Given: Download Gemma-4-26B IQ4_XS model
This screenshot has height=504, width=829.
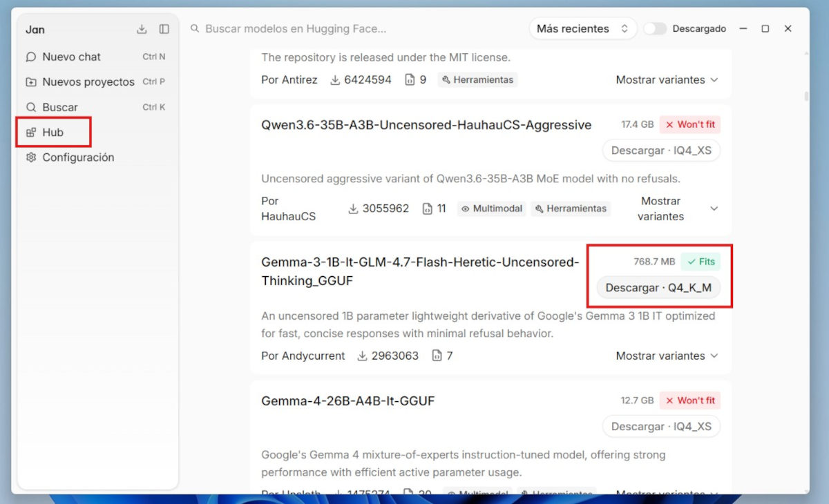Looking at the screenshot, I should [x=661, y=427].
